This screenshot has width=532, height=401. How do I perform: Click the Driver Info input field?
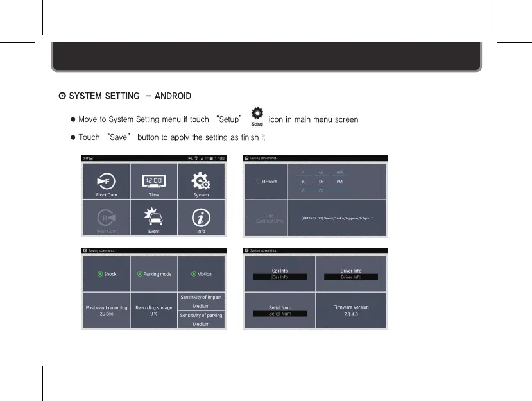pos(351,277)
